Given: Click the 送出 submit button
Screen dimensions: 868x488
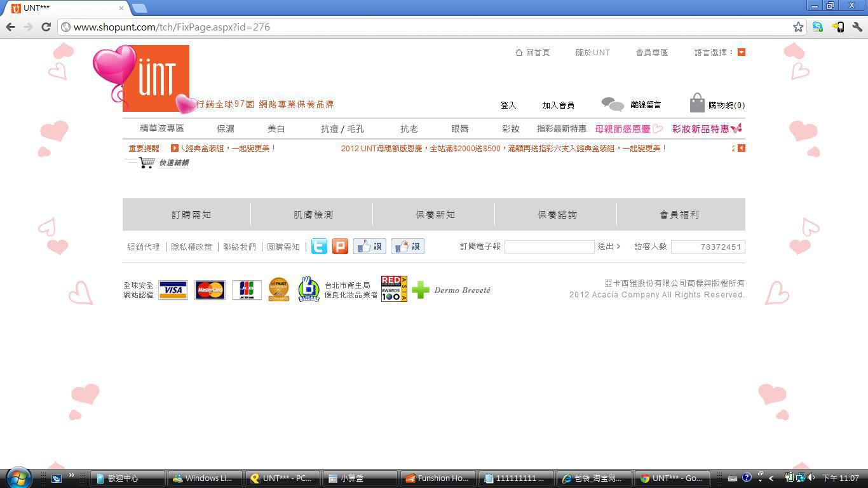Looking at the screenshot, I should 609,247.
